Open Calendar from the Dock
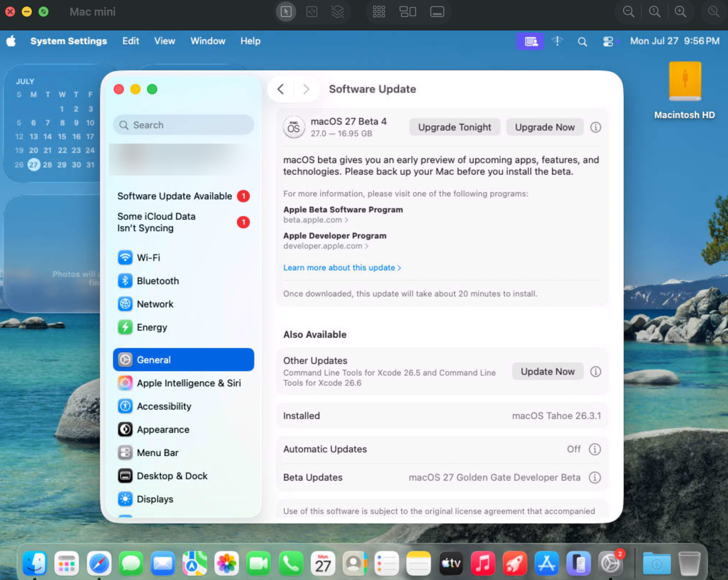Image resolution: width=728 pixels, height=580 pixels. coord(323,563)
